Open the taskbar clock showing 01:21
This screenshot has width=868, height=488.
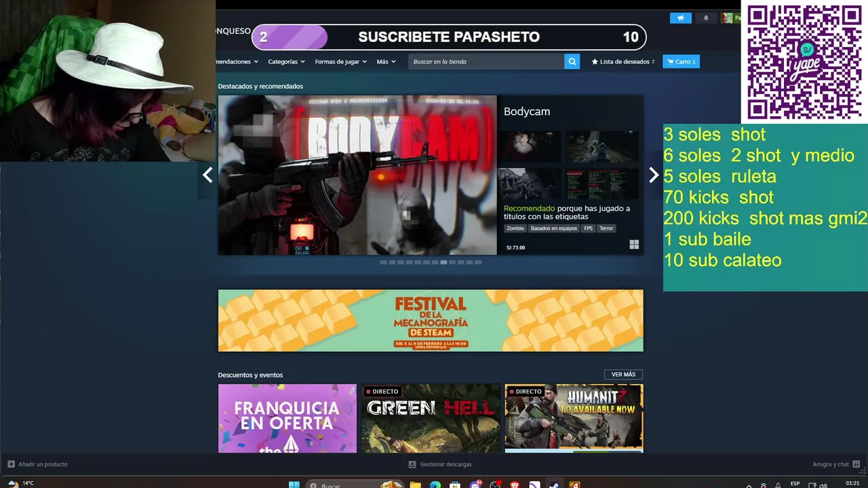(852, 483)
